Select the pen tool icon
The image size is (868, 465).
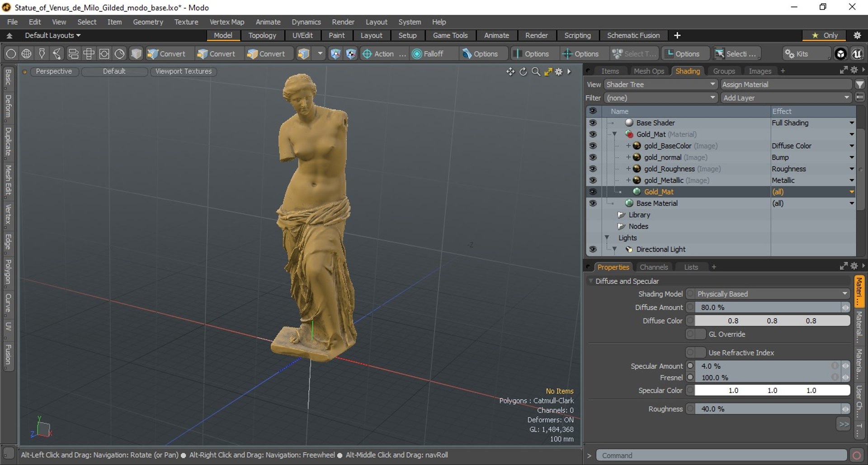tap(42, 54)
